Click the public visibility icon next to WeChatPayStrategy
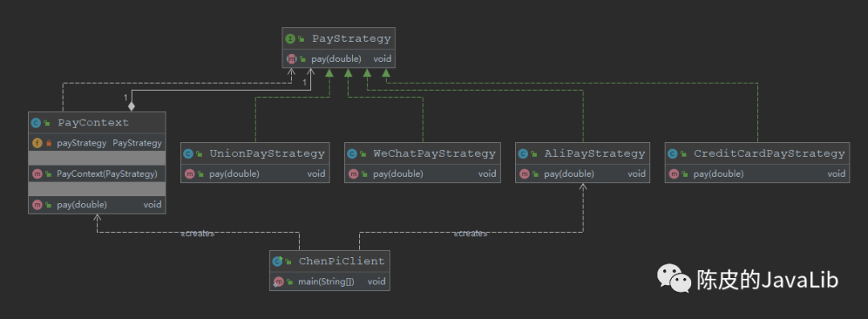The height and width of the screenshot is (319, 868). pyautogui.click(x=363, y=154)
